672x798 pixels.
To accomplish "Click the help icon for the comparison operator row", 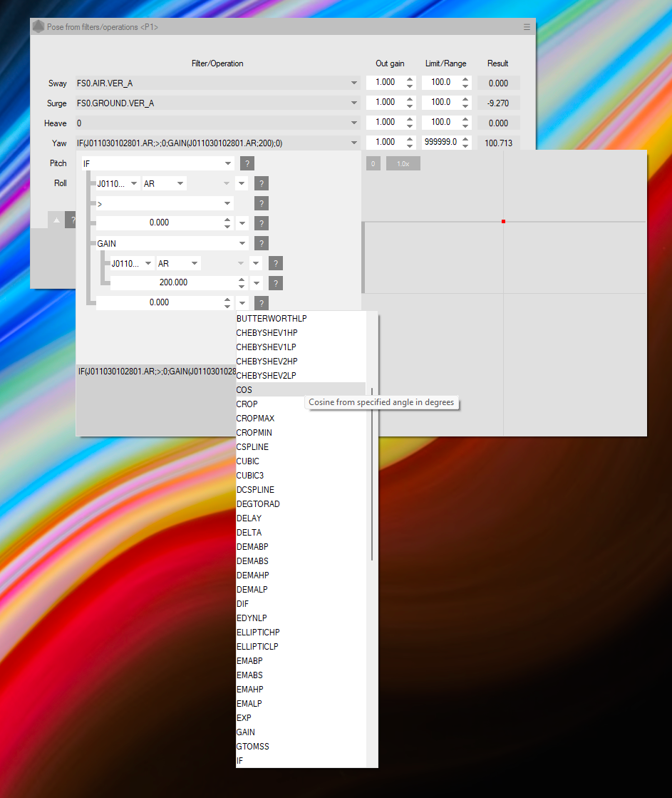I will [262, 203].
